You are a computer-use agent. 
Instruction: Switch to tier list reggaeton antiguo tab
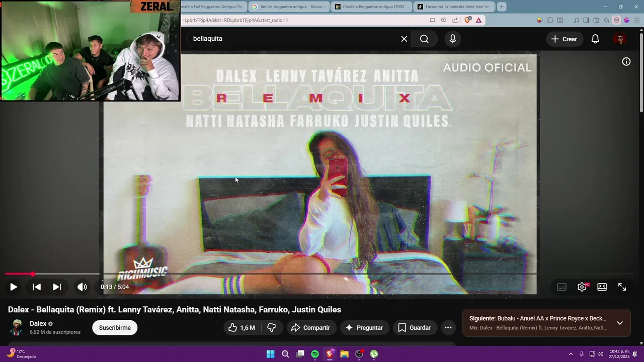[289, 7]
